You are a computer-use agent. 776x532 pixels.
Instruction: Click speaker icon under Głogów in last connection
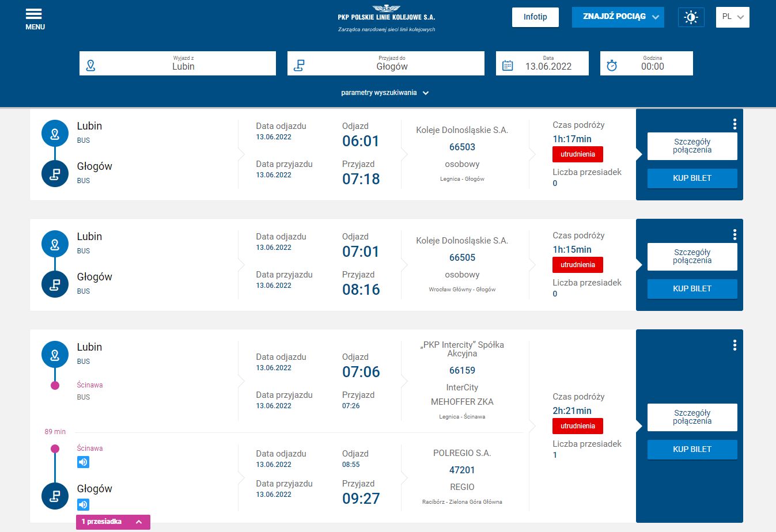(x=84, y=505)
